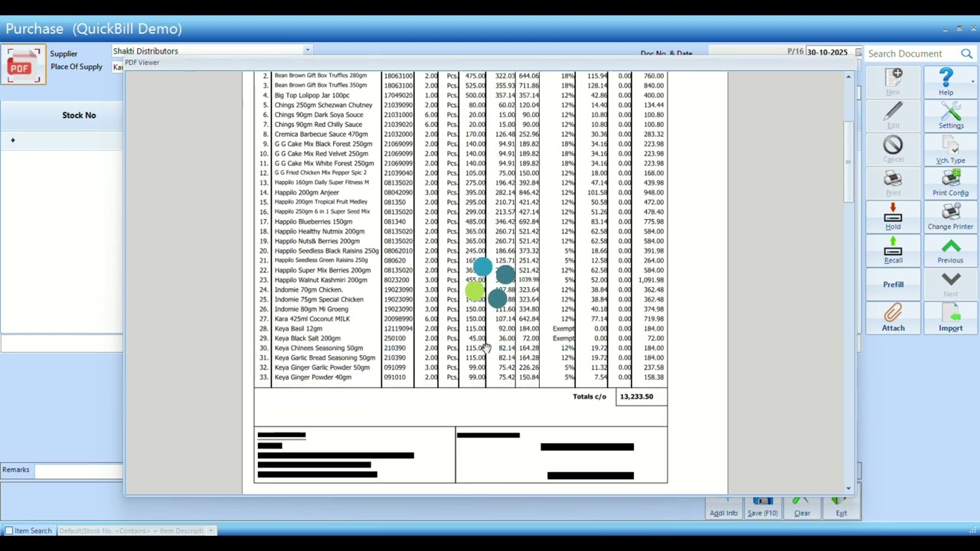Click the PDF viewer scroll down arrow

coord(848,488)
